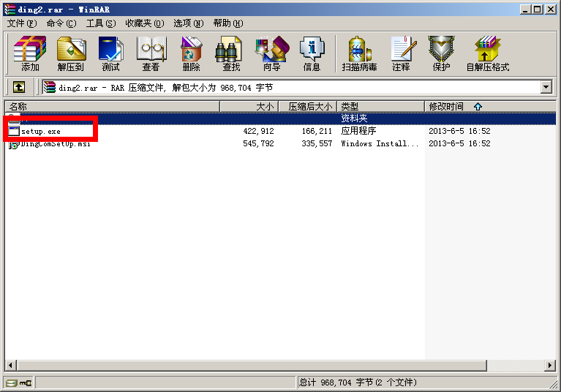Sort by Packed size (压缩后大小) header

308,107
